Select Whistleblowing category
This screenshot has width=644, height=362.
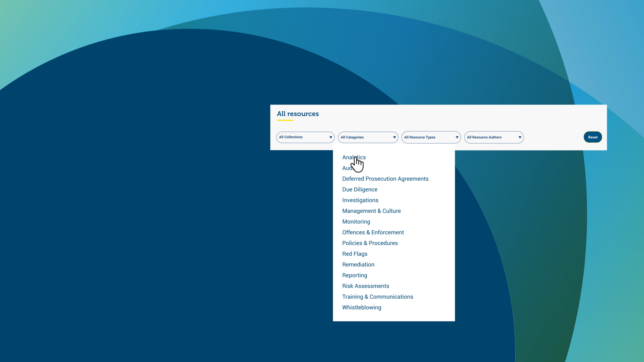361,307
